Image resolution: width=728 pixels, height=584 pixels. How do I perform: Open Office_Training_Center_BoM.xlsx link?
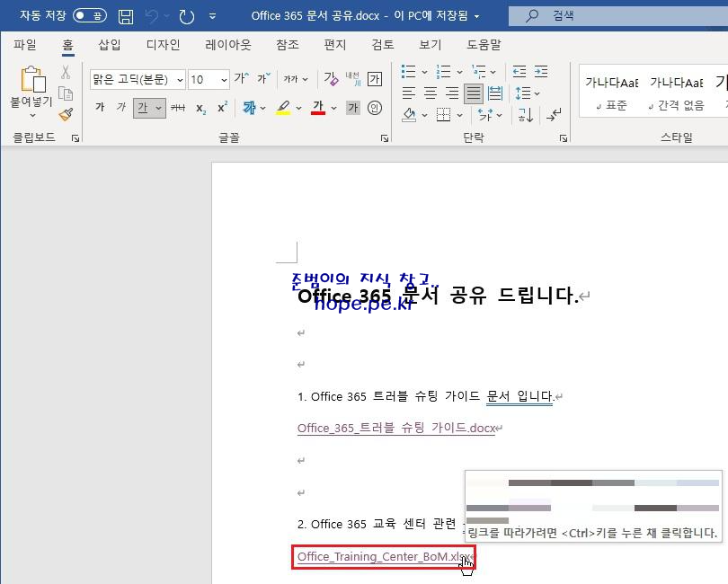pyautogui.click(x=384, y=557)
